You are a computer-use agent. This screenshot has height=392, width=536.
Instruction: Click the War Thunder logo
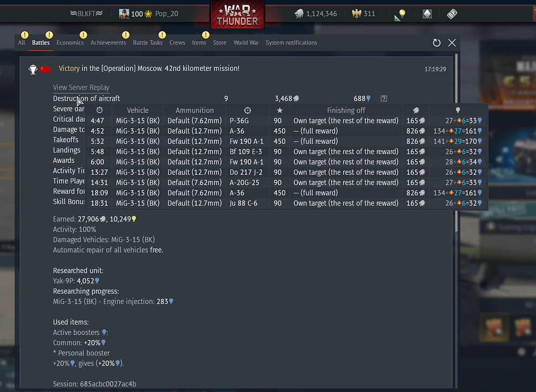237,14
